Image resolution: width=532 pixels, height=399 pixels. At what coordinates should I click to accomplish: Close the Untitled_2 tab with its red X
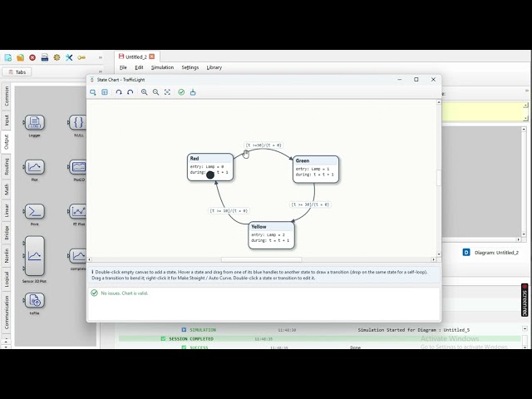pos(152,57)
